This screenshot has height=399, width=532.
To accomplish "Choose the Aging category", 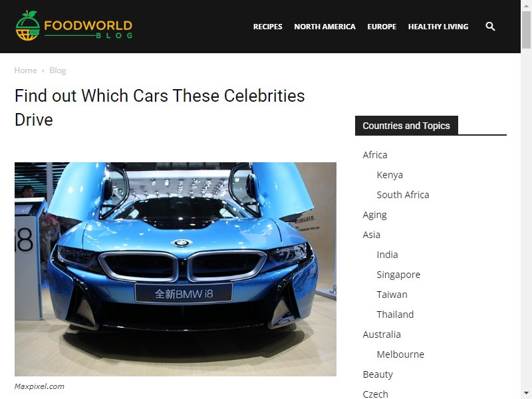I will 374,215.
